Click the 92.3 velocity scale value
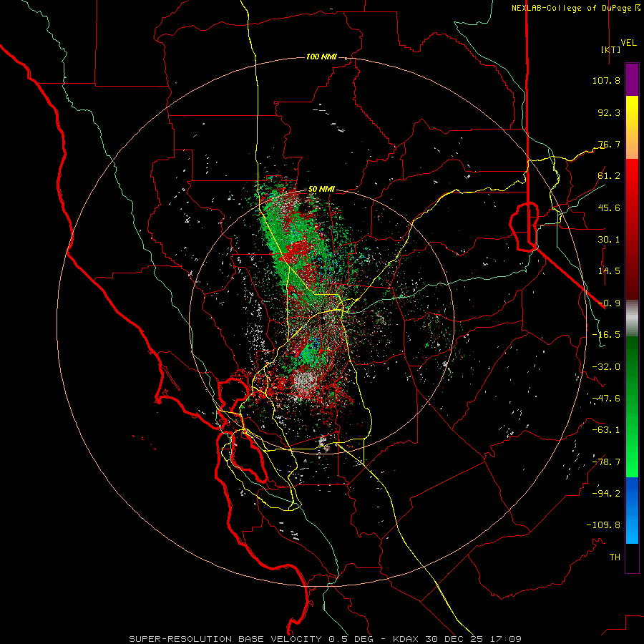644x644 pixels. [x=609, y=112]
